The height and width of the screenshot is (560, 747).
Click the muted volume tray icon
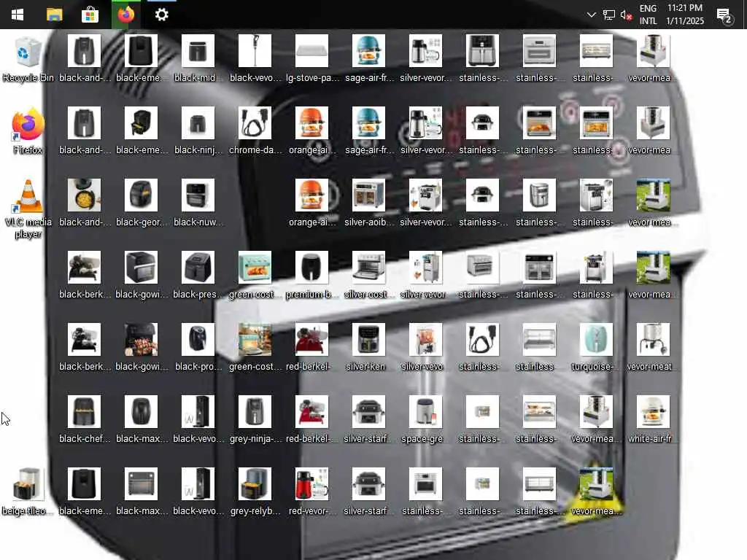pyautogui.click(x=626, y=15)
